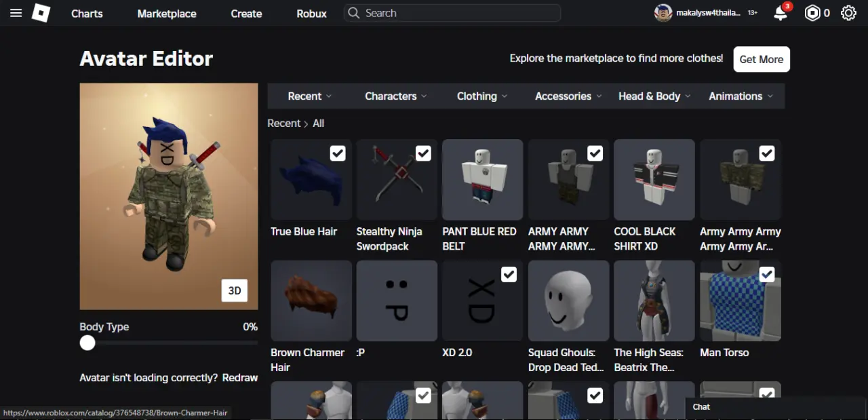This screenshot has width=868, height=420.
Task: Expand the Recent dropdown
Action: [310, 96]
